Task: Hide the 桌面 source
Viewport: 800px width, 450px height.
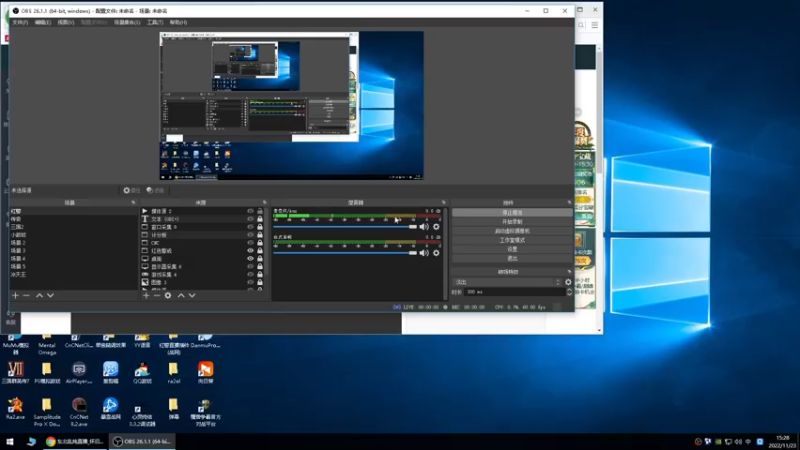Action: pyautogui.click(x=250, y=259)
